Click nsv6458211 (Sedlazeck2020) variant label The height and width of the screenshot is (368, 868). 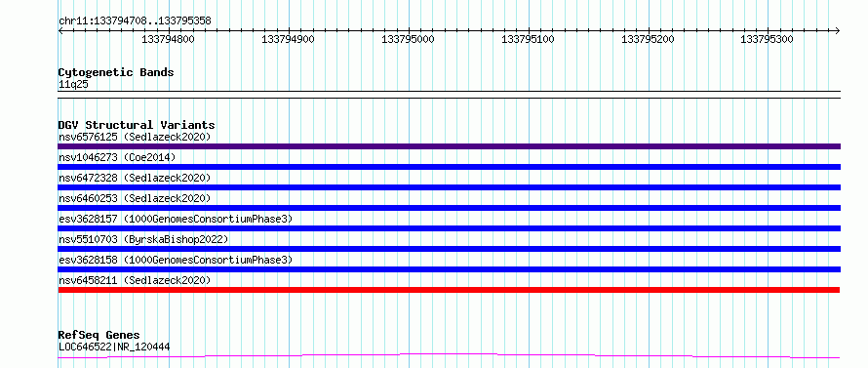point(135,280)
